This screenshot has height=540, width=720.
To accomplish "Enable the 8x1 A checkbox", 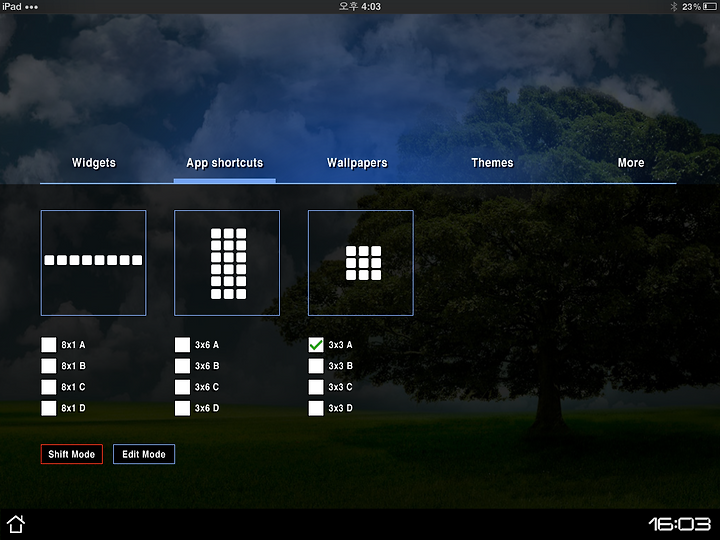I will point(49,344).
